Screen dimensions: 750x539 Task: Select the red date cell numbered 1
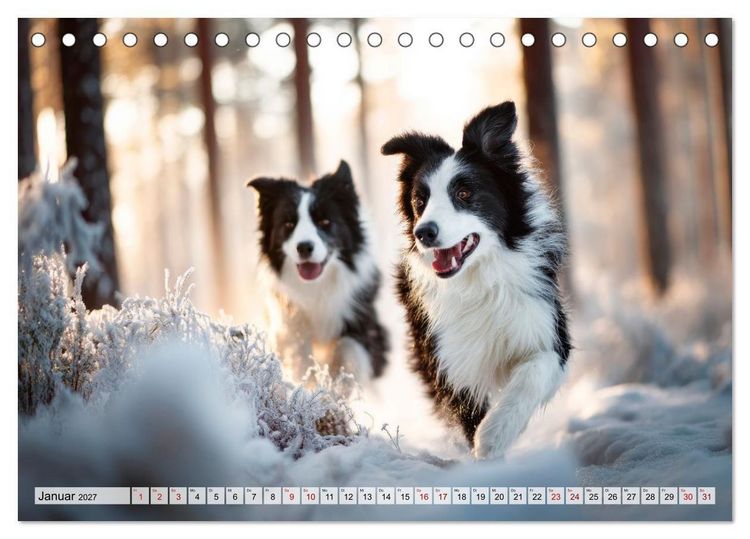point(140,495)
